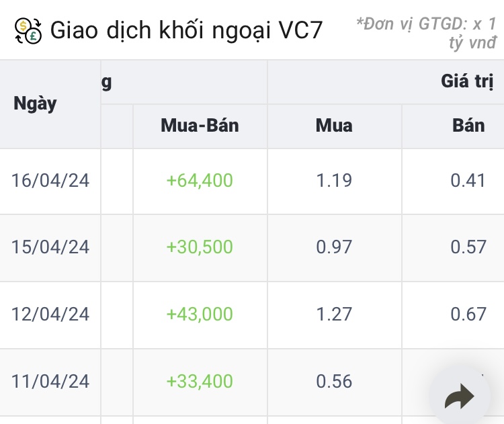Tap the +43,000 net volume value

200,314
